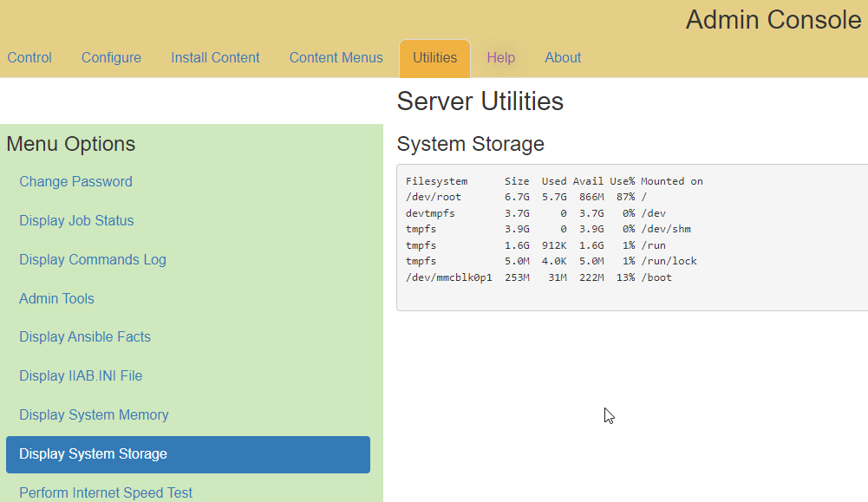Open Display IIAB.INI File

pyautogui.click(x=81, y=375)
